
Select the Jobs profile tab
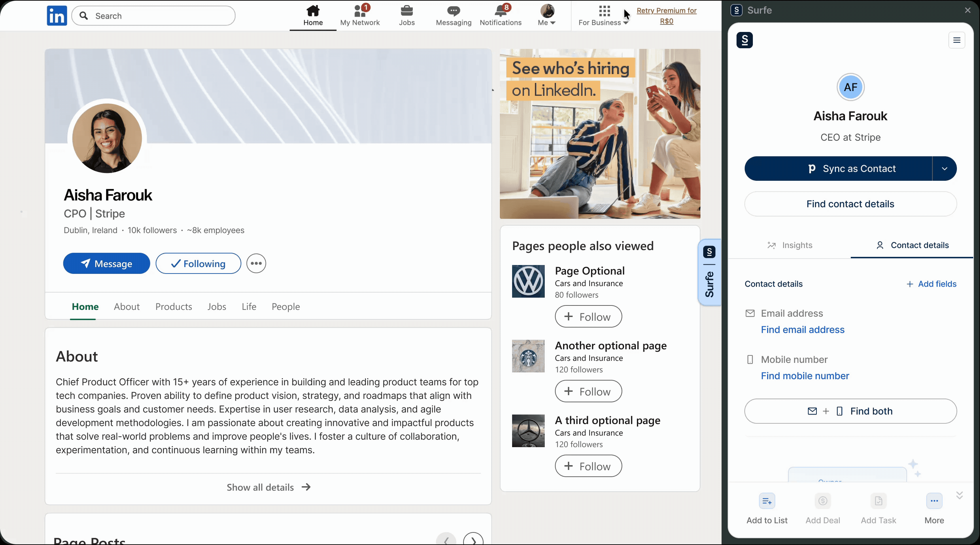(217, 307)
